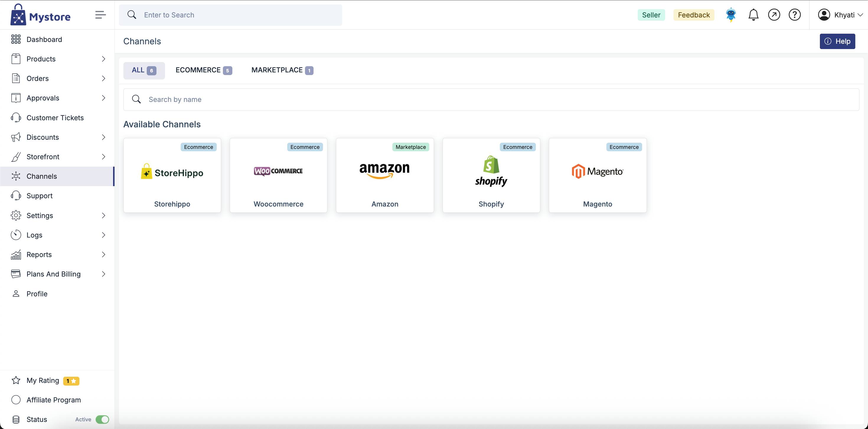
Task: Expand the Products submenu
Action: tap(103, 59)
